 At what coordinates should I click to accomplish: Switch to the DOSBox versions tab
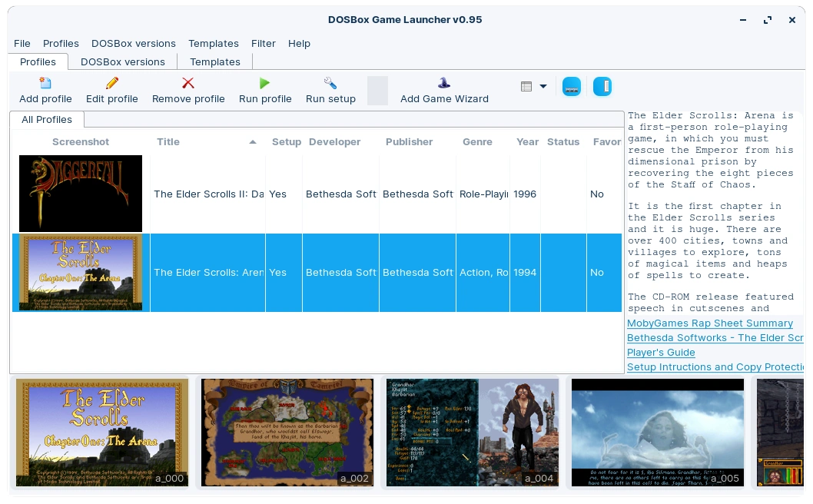pyautogui.click(x=123, y=62)
